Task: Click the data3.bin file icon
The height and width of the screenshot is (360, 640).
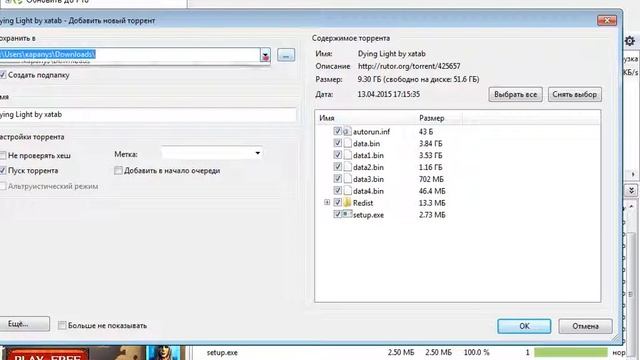Action: click(347, 179)
